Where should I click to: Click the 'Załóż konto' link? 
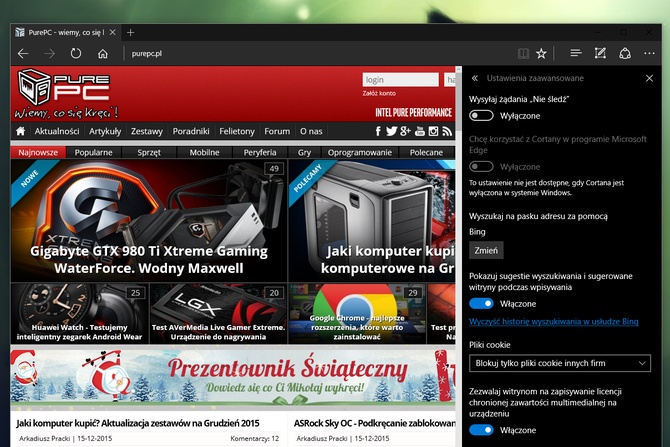click(379, 93)
